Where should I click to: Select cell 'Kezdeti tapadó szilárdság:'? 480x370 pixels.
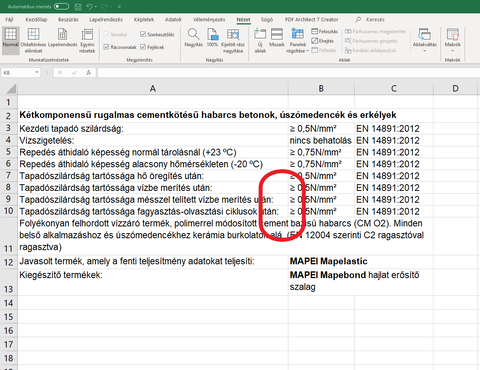pyautogui.click(x=153, y=128)
